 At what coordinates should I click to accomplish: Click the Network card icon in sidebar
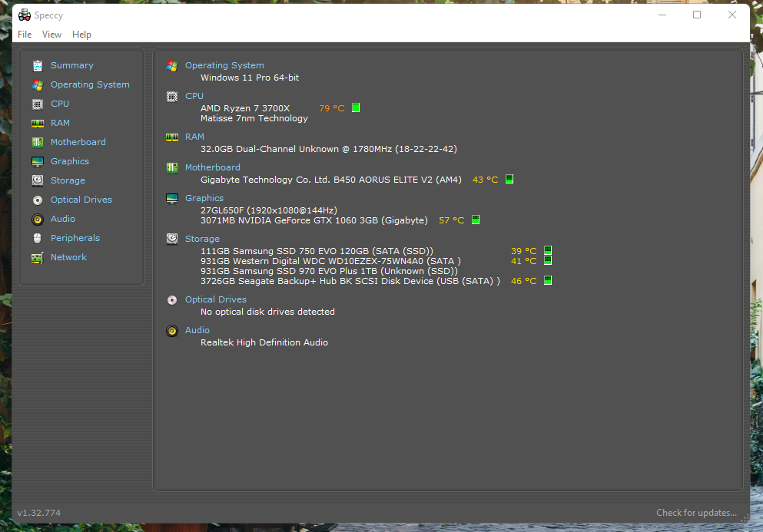coord(38,258)
